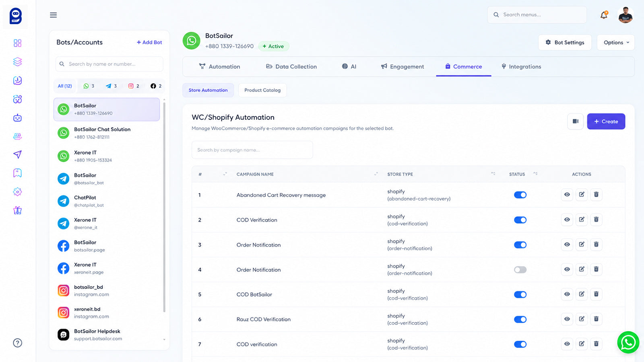Screen dimensions: 644x362
Task: Enable the Order Notification toggle in row 4
Action: click(520, 270)
